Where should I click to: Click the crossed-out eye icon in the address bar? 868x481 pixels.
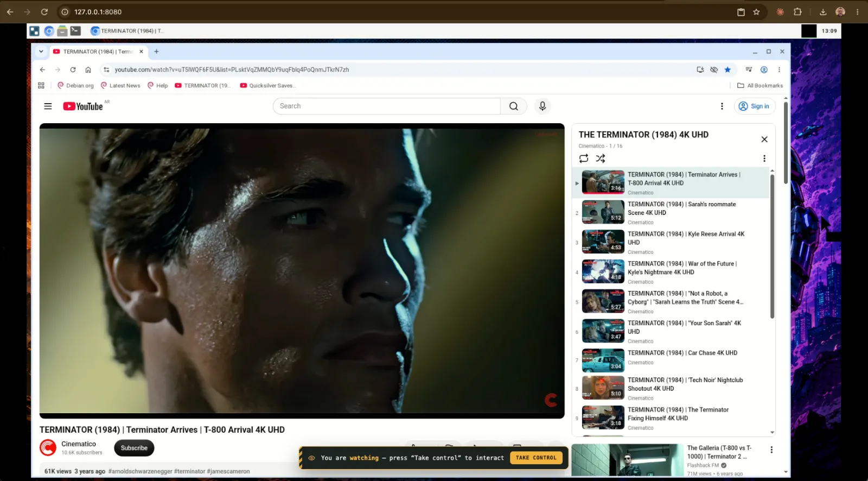[x=714, y=69]
